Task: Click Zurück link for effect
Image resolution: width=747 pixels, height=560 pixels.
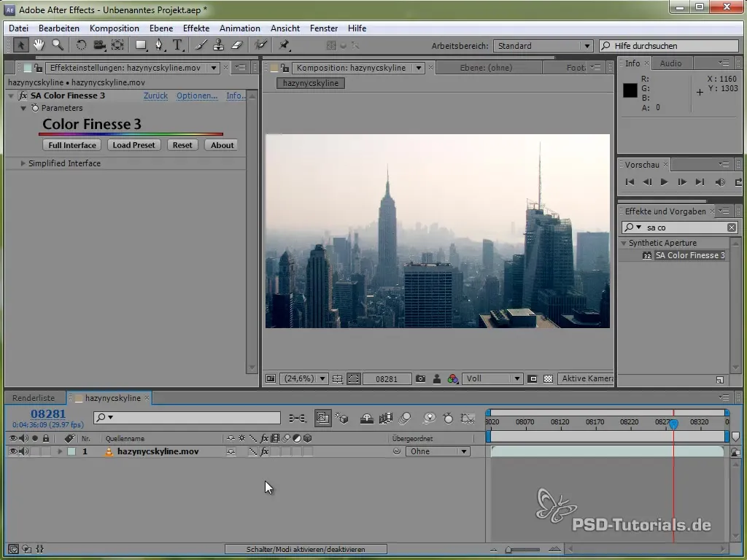Action: coord(156,96)
